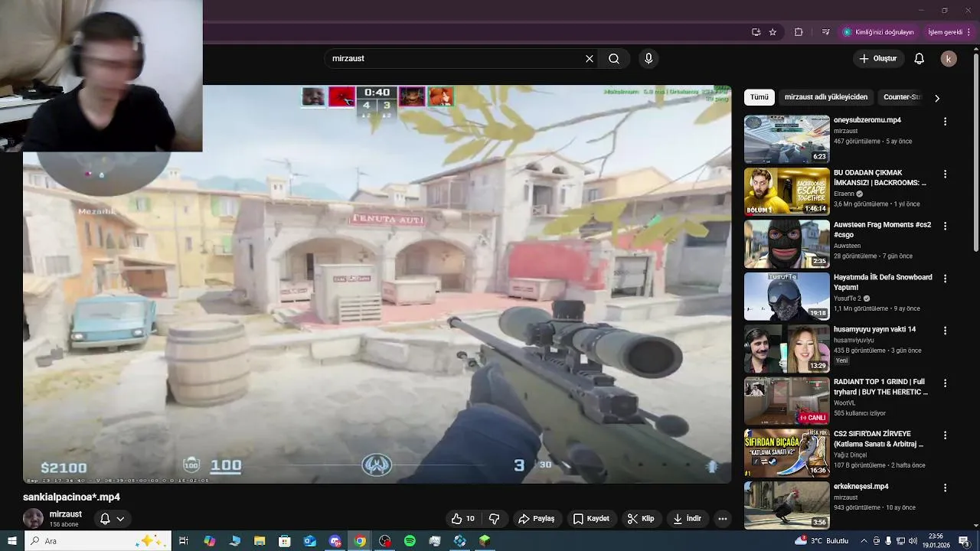980x551 pixels.
Task: Bookmark this page with the star icon
Action: click(773, 32)
